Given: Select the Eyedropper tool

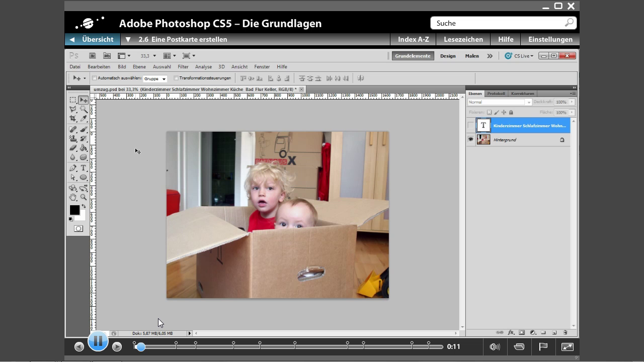Looking at the screenshot, I should 84,118.
